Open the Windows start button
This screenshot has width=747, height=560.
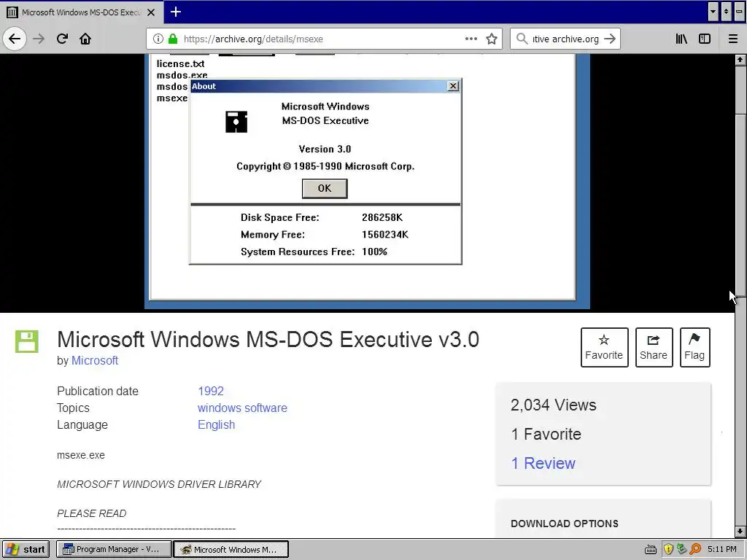(26, 549)
